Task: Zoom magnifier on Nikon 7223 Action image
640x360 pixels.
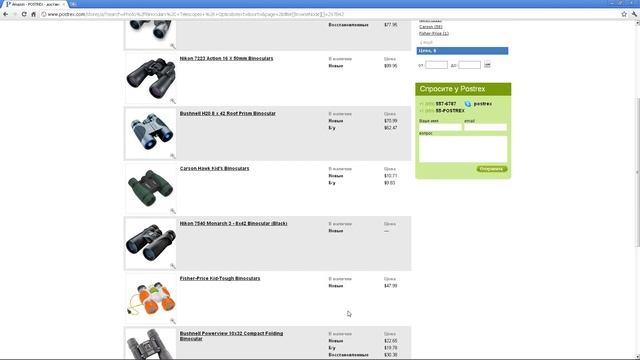Action: pyautogui.click(x=173, y=101)
